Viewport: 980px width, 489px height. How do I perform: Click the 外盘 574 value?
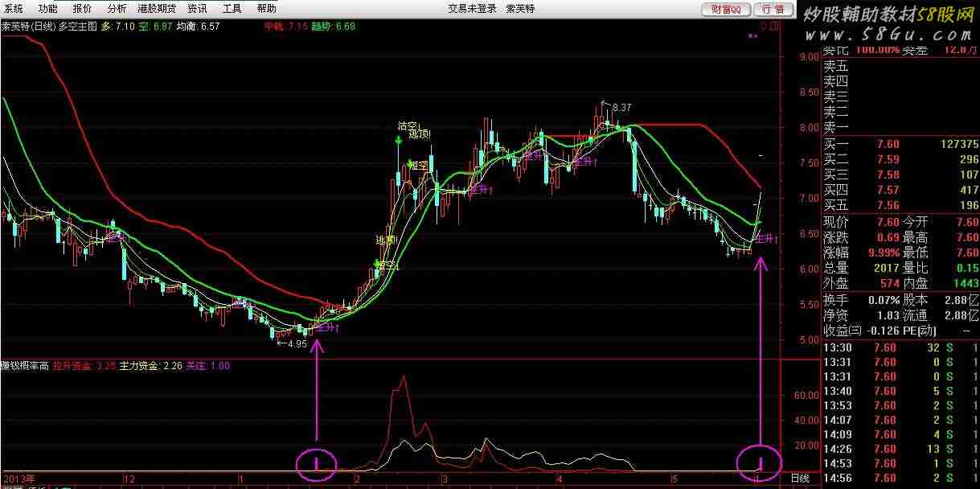coord(888,283)
